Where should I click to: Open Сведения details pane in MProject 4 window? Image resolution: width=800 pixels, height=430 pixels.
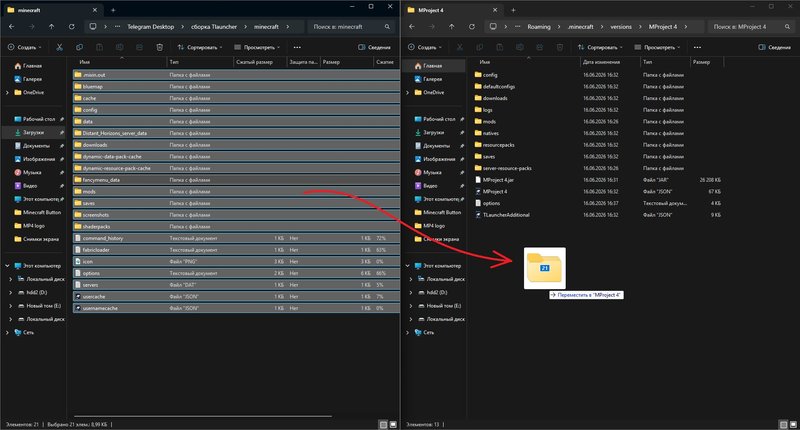tap(774, 47)
